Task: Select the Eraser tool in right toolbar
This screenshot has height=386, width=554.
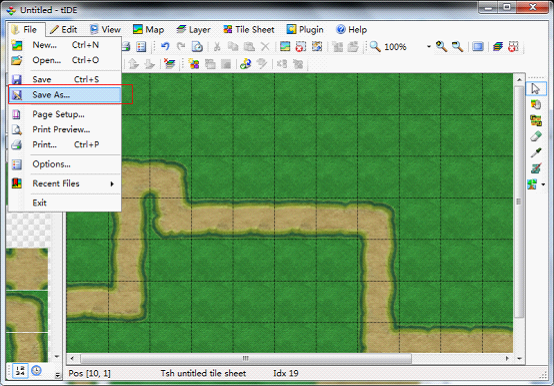Action: tap(536, 136)
